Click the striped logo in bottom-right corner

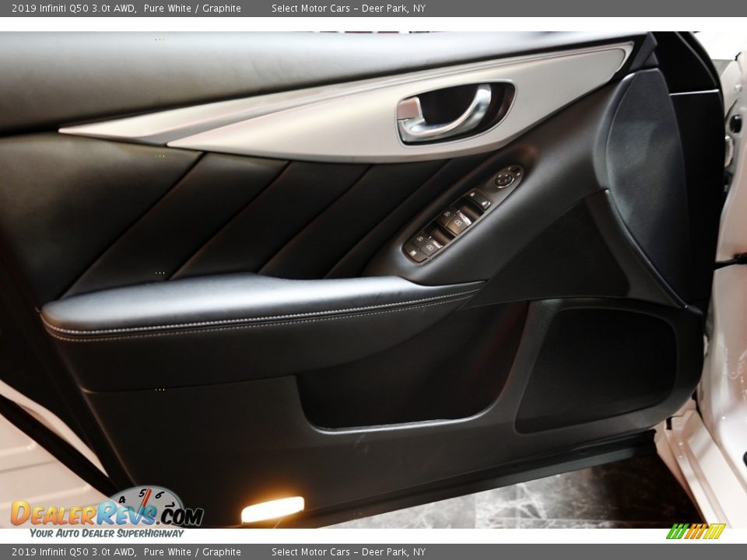tap(696, 531)
